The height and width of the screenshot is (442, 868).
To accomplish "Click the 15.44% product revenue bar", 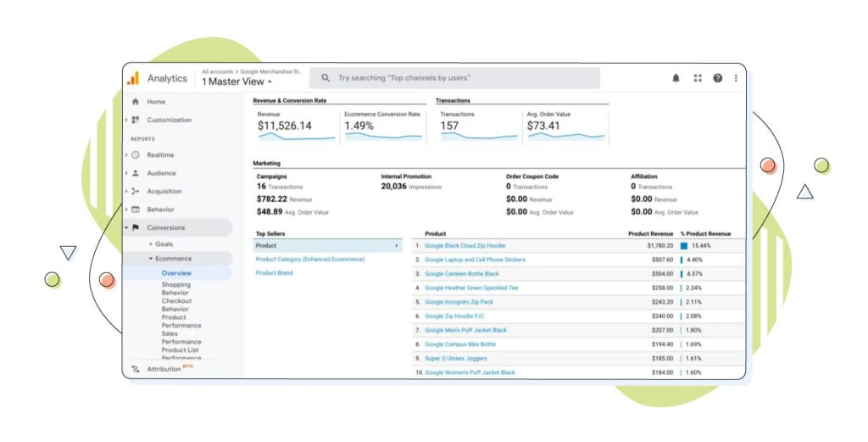I will click(x=684, y=246).
